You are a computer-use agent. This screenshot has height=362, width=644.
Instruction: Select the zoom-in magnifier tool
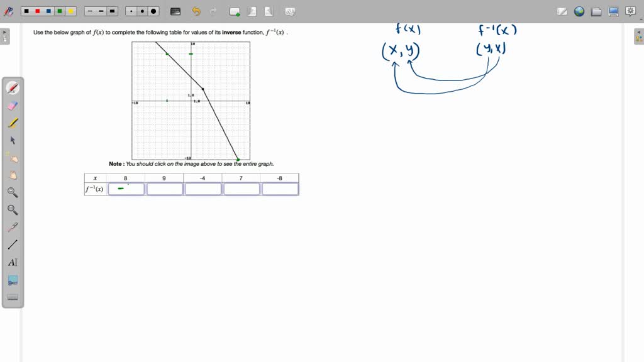click(x=13, y=193)
